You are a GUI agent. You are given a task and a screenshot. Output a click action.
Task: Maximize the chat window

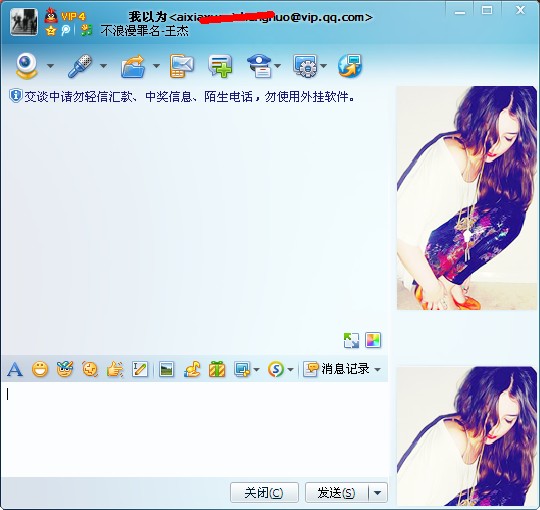pos(487,10)
